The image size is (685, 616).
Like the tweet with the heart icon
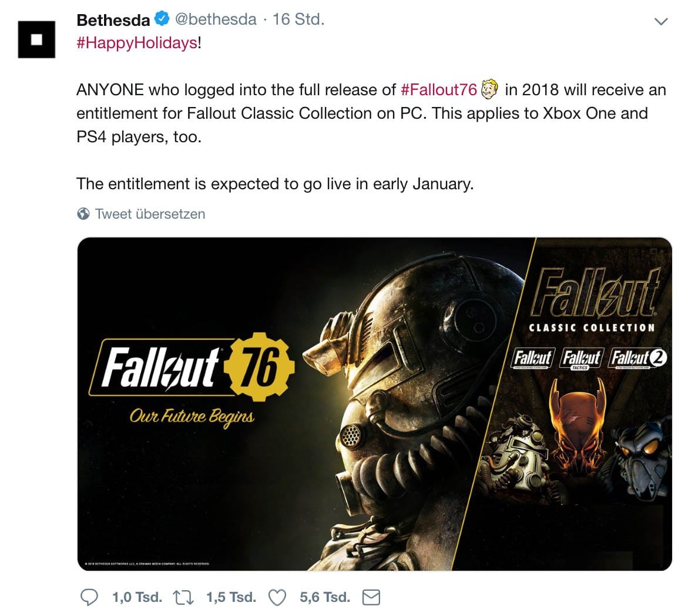pyautogui.click(x=277, y=598)
